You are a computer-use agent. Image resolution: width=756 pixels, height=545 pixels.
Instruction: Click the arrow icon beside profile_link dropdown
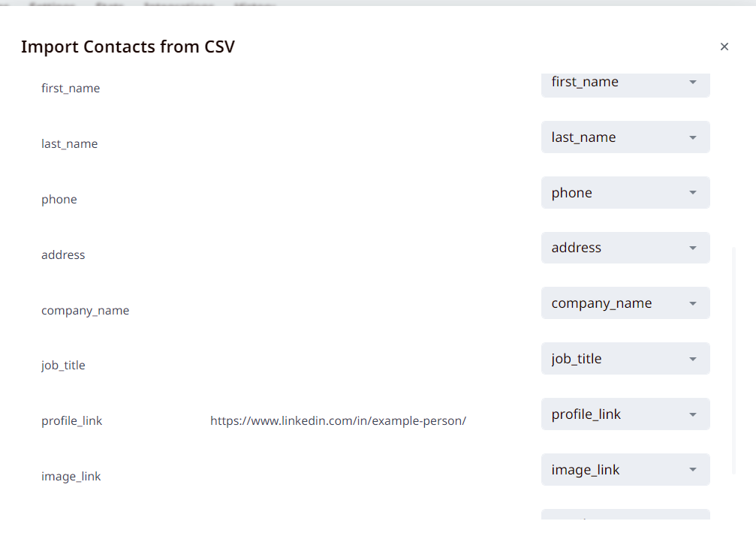coord(693,414)
